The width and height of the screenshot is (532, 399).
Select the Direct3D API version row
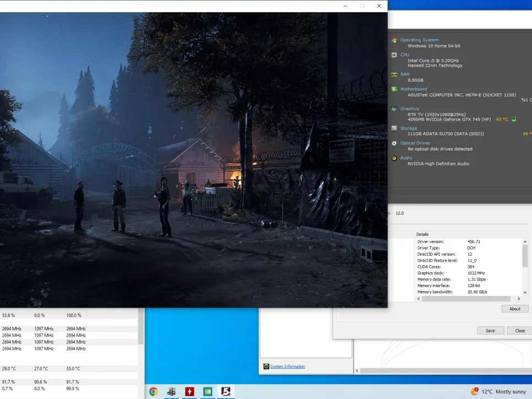click(468, 254)
